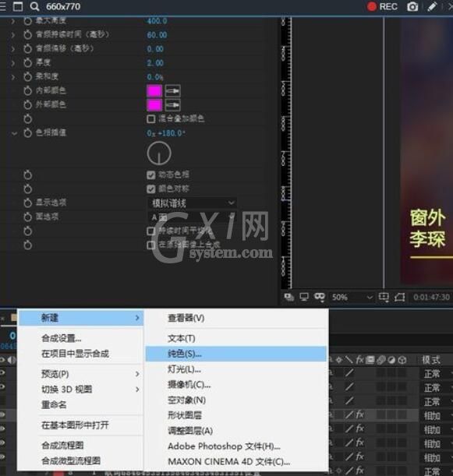
Task: Uncheck the 颜色对称 checkbox
Action: [x=151, y=189]
